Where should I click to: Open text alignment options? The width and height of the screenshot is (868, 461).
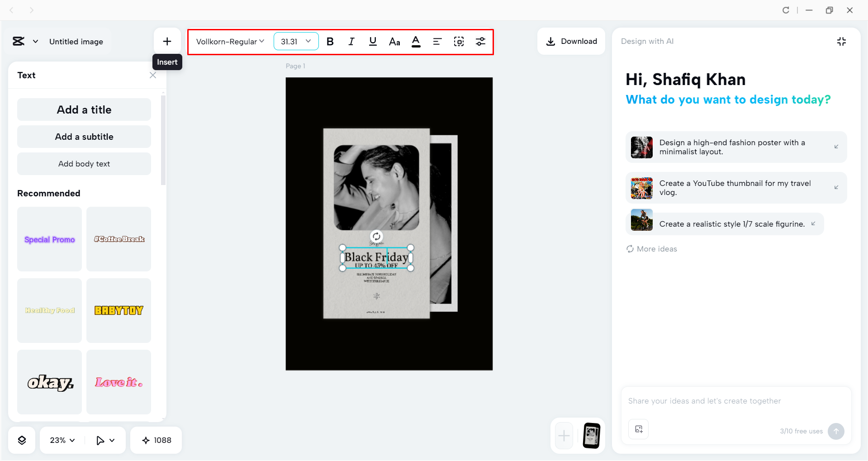tap(437, 42)
